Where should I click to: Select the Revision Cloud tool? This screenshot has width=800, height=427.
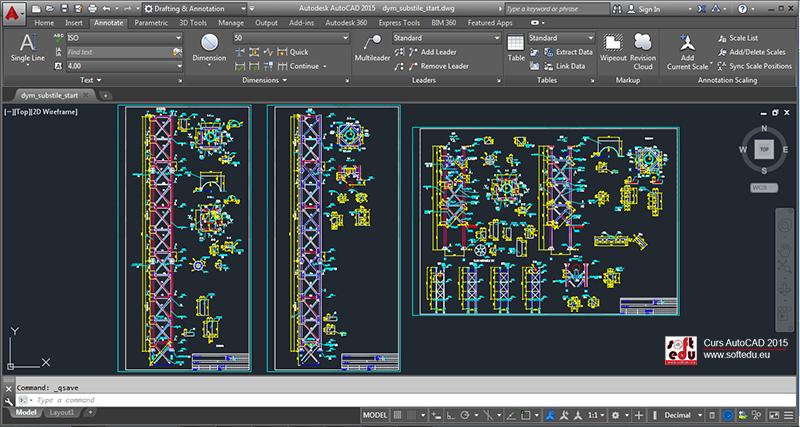643,51
